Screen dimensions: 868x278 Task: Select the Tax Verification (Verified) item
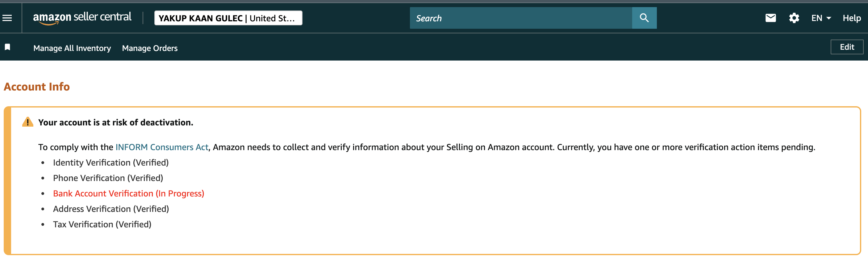pos(102,224)
